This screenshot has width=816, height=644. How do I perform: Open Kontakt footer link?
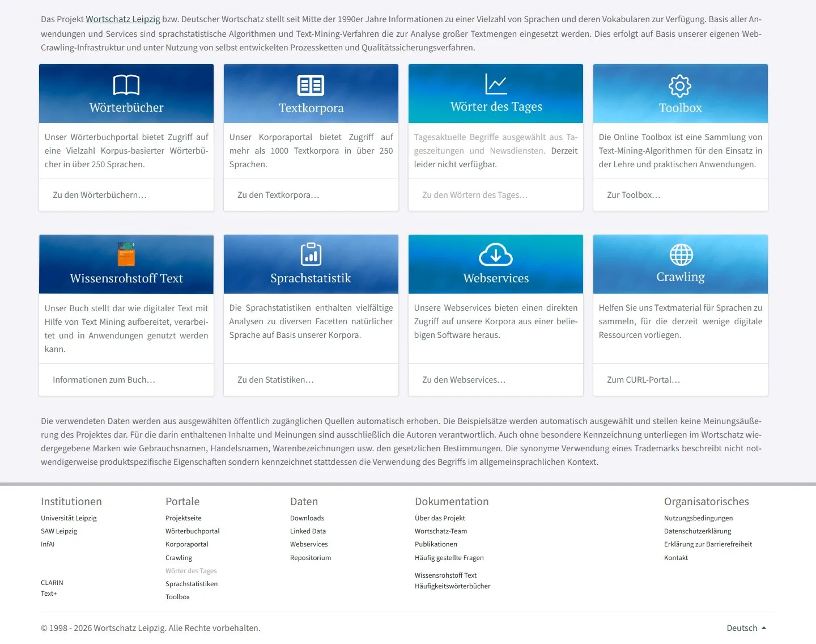[676, 558]
